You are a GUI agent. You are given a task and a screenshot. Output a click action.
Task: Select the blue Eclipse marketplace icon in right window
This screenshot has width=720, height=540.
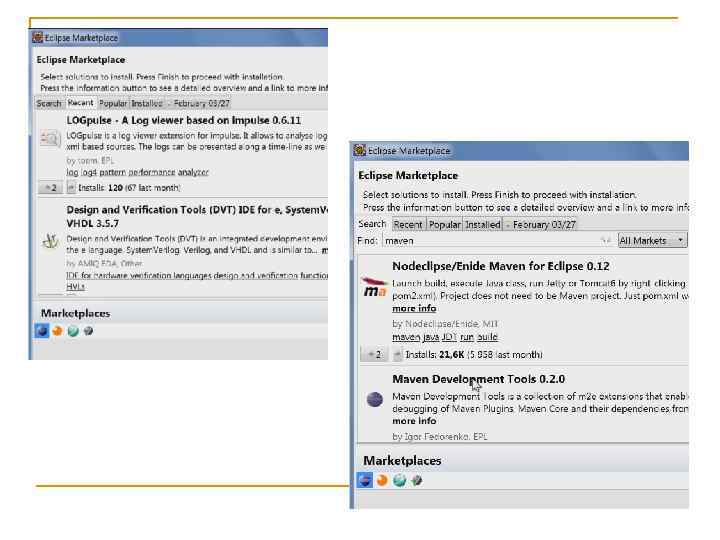365,480
